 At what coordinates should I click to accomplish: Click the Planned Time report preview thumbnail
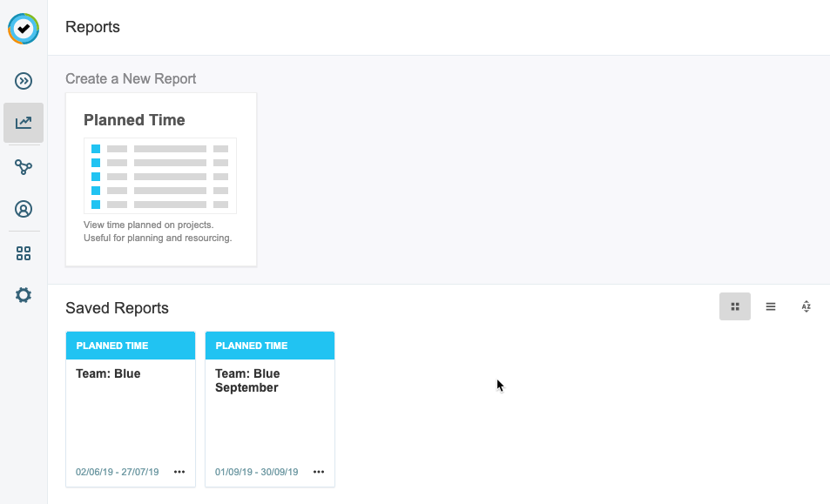160,176
